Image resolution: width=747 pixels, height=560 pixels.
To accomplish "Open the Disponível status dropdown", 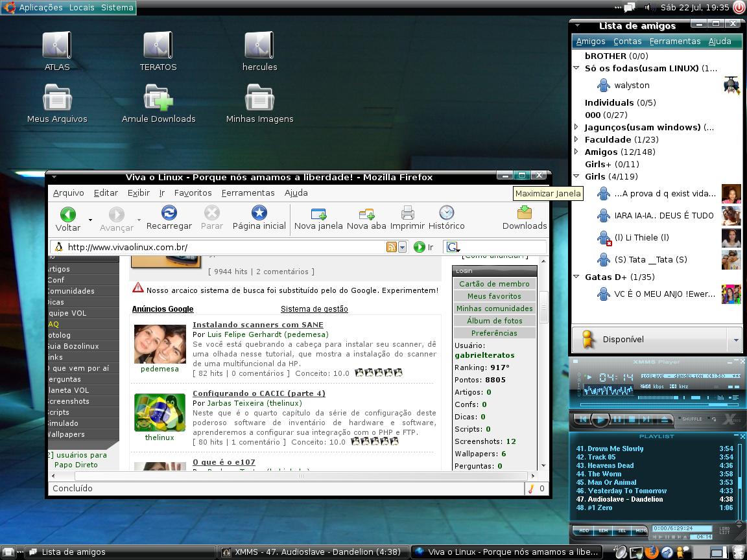I will point(736,340).
